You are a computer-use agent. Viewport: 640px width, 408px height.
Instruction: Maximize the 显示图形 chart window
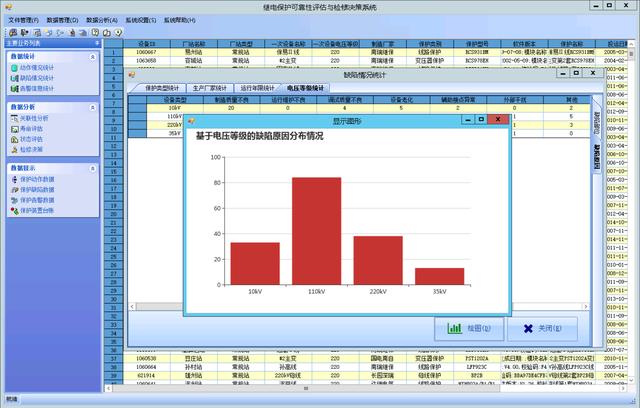tap(481, 120)
